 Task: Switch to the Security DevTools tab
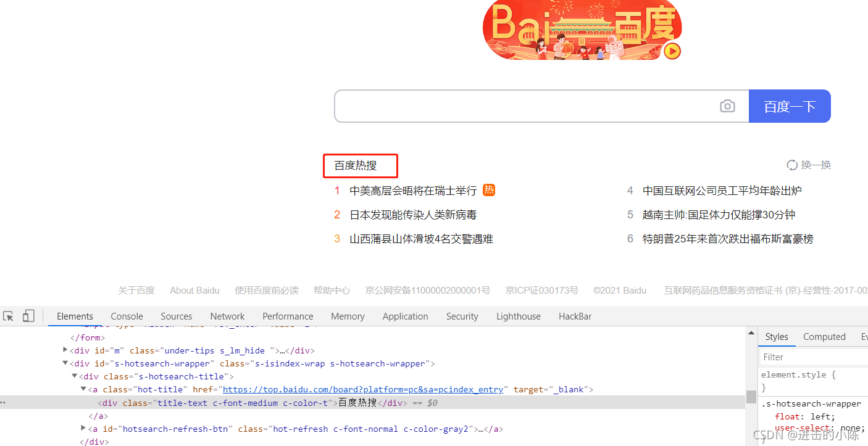click(x=462, y=316)
